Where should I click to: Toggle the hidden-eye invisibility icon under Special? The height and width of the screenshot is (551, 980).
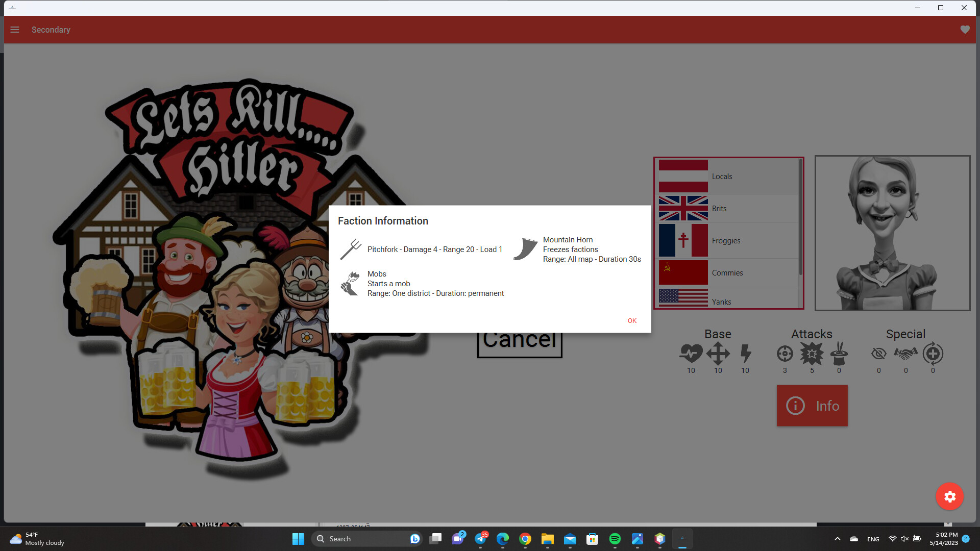pyautogui.click(x=878, y=354)
